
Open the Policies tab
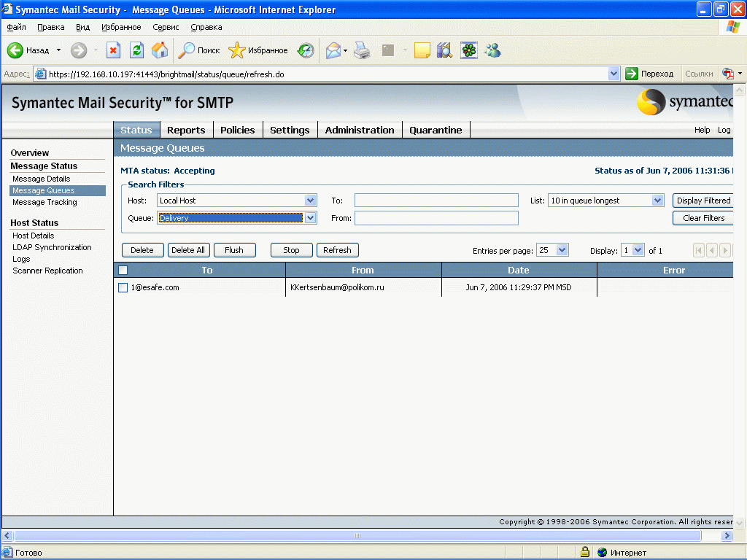237,130
